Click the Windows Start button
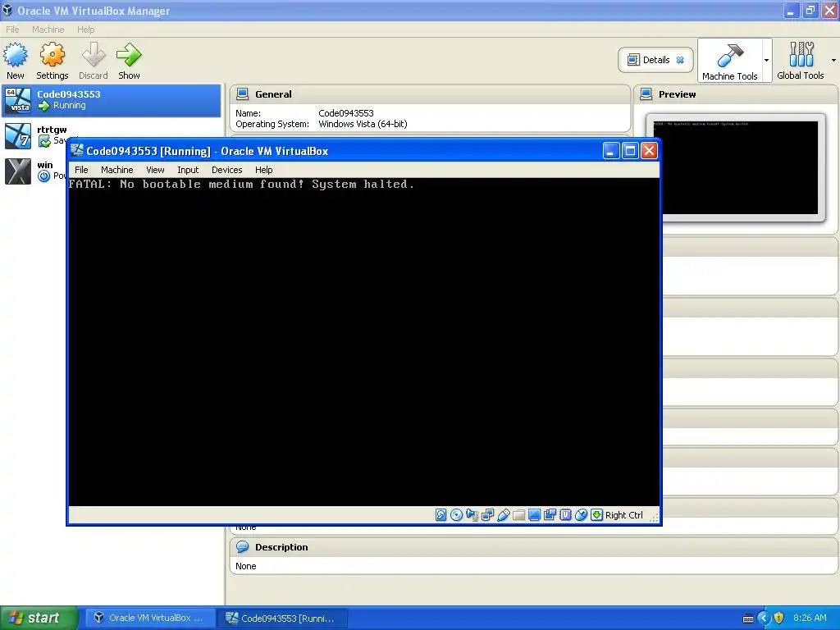Viewport: 840px width, 630px height. click(39, 618)
